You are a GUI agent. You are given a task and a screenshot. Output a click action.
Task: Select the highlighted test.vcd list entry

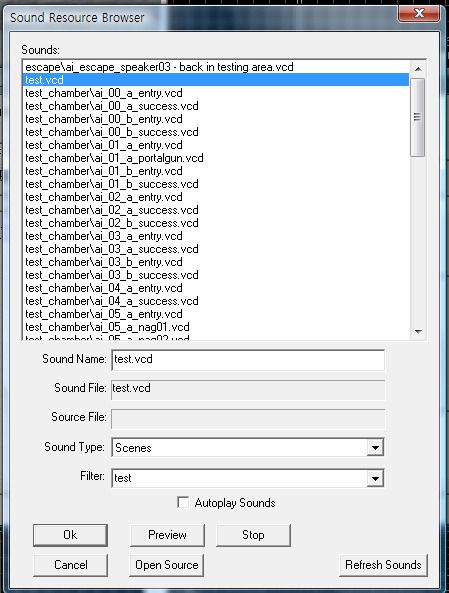216,80
